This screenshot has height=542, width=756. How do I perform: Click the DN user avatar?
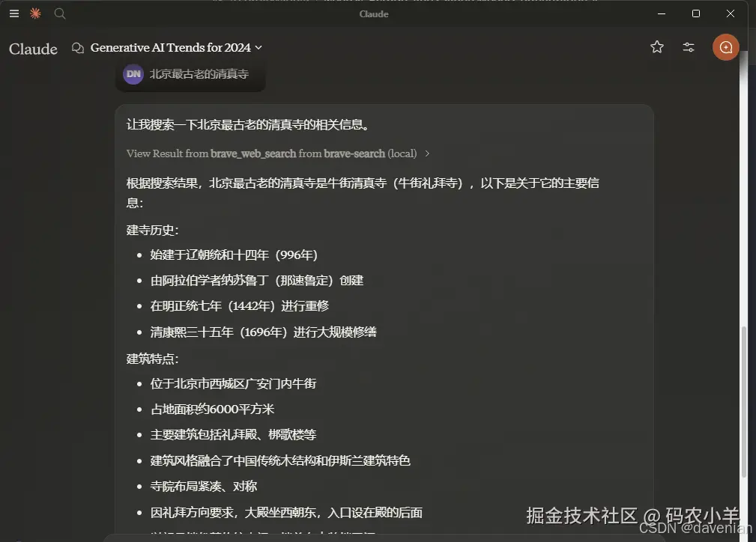click(x=133, y=73)
